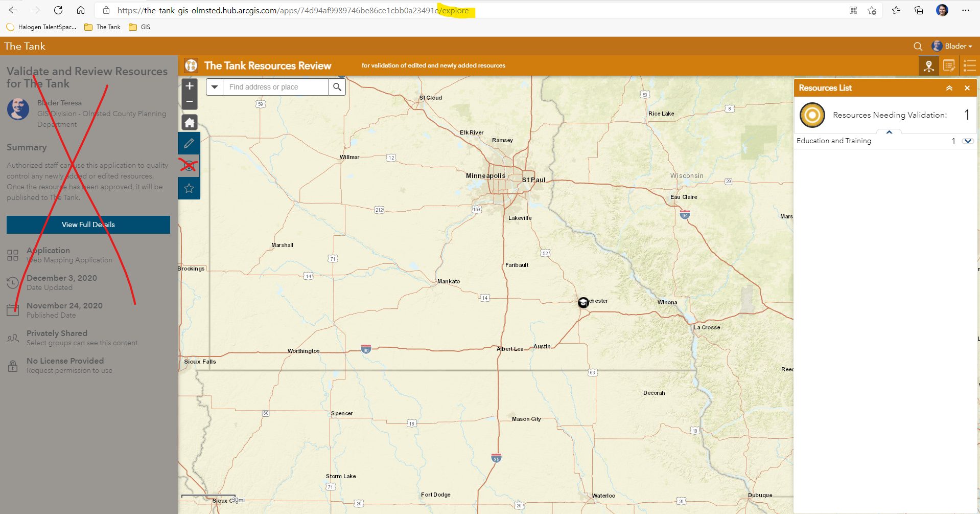Screen dimensions: 980x514
Task: Zoom in using the plus button
Action: [189, 86]
